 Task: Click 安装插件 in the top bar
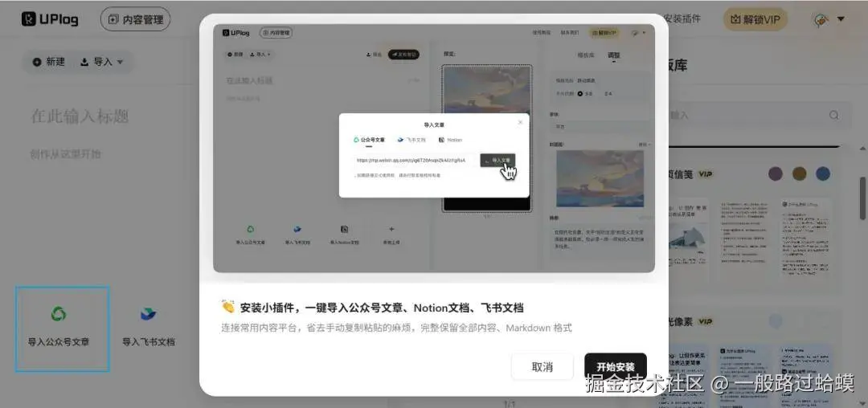pyautogui.click(x=682, y=18)
